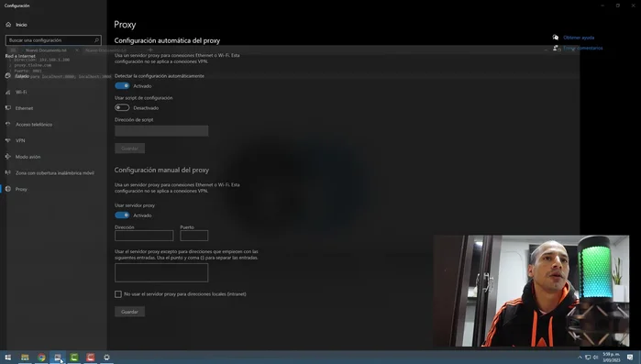Open the Settings gear icon in taskbar
This screenshot has height=364, width=641.
coord(106,358)
